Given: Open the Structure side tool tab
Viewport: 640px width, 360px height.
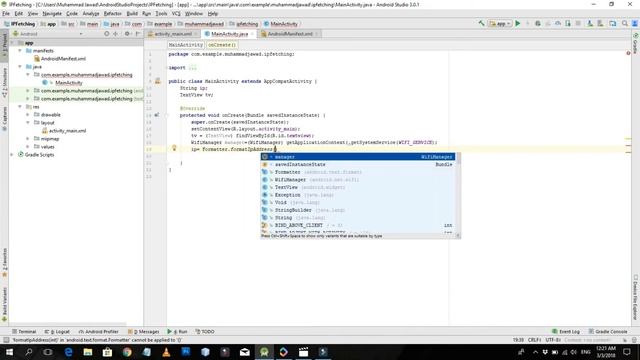Looking at the screenshot, I should pyautogui.click(x=4, y=82).
